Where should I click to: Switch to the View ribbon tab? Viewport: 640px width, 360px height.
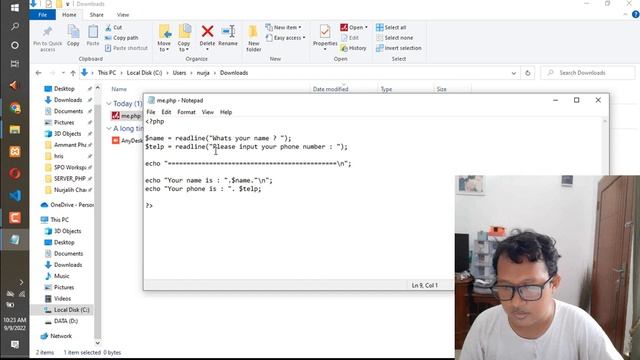122,15
